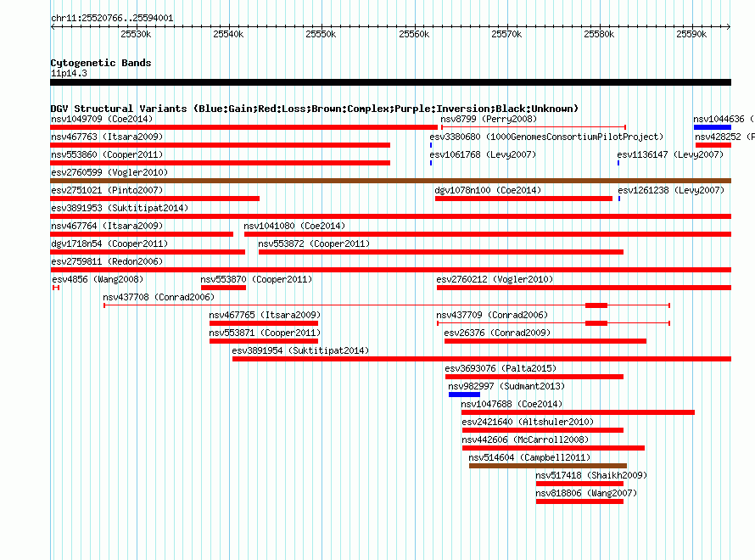The image size is (755, 560).
Task: Click nsv467763 (Itsara2009) variant label
Action: [107, 137]
